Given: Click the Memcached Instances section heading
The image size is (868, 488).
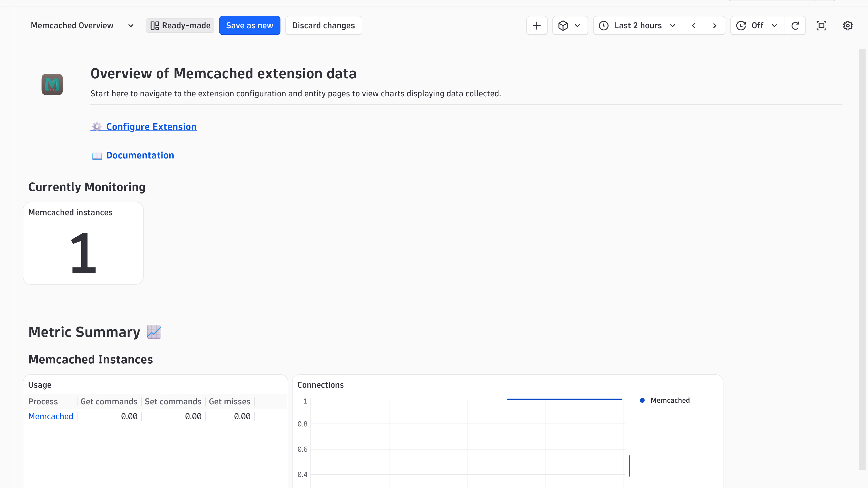Looking at the screenshot, I should coord(91,359).
